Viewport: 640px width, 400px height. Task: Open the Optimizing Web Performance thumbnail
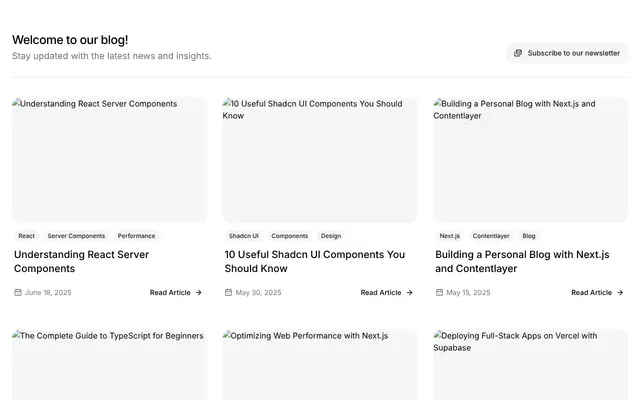coord(320,365)
